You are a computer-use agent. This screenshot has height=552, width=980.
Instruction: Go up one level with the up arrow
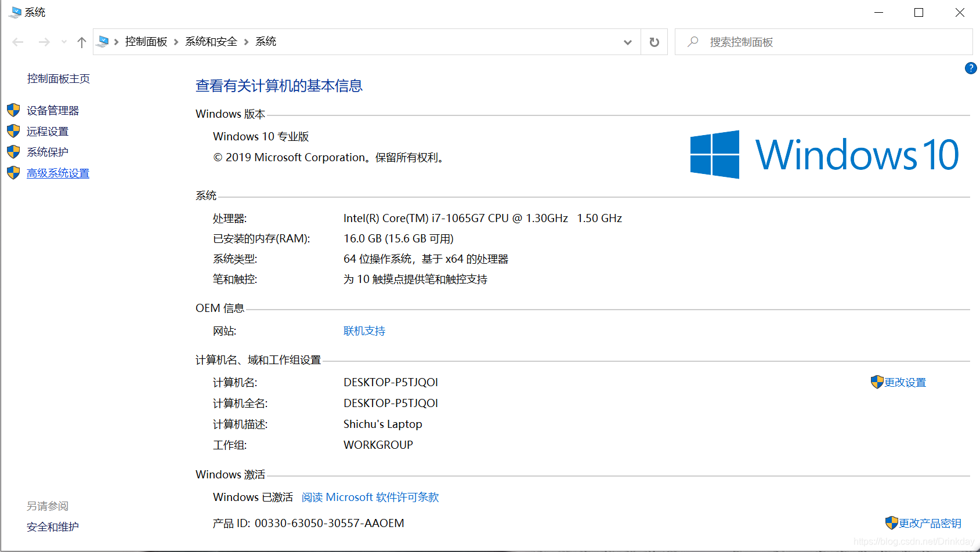[82, 42]
